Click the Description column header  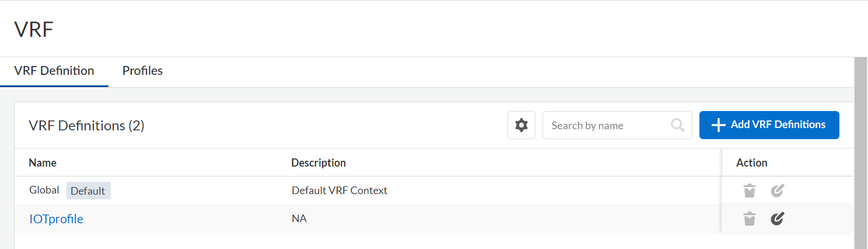(318, 162)
